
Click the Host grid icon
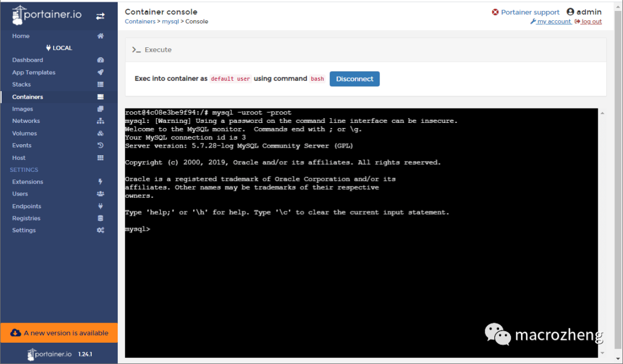(x=100, y=157)
